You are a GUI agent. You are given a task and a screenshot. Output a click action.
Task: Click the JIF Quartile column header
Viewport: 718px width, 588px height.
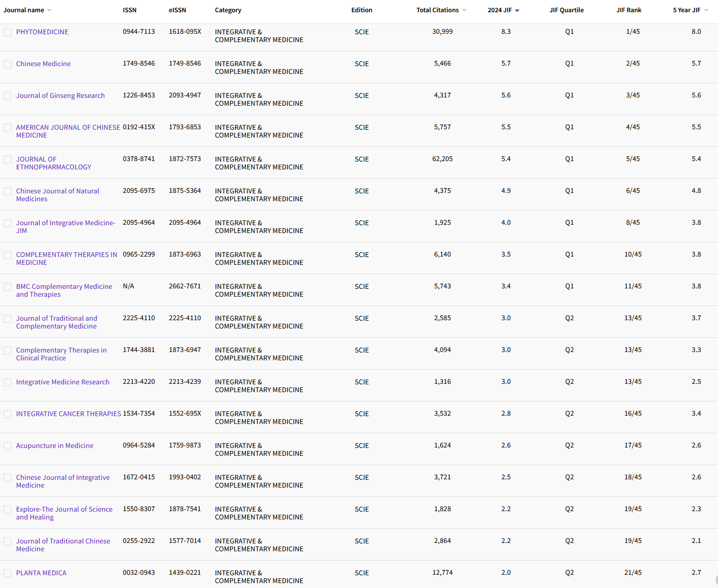(567, 10)
